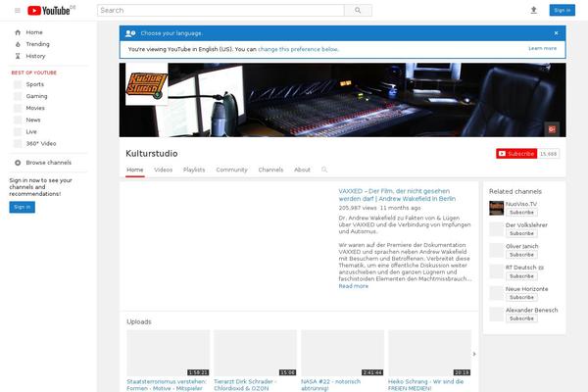Screen dimensions: 588x392
Task: Open Tierarzt Dirk Schrader video thumbnail
Action: 255,353
